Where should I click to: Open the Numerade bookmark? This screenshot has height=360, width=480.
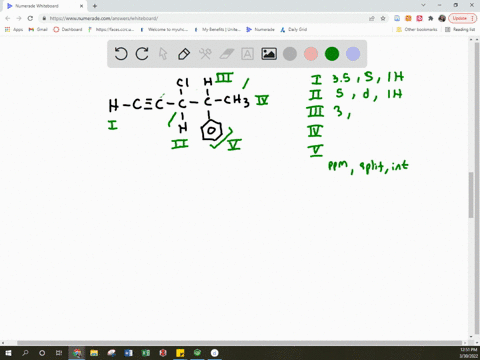(x=260, y=29)
